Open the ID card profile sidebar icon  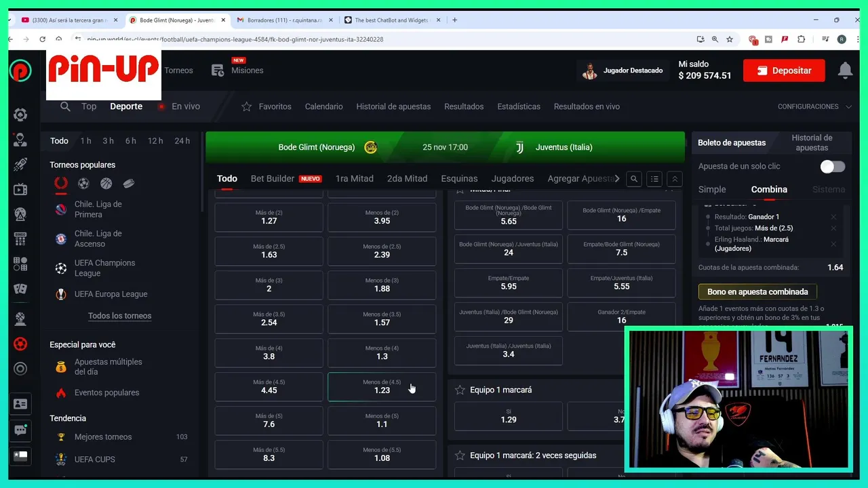(x=20, y=404)
